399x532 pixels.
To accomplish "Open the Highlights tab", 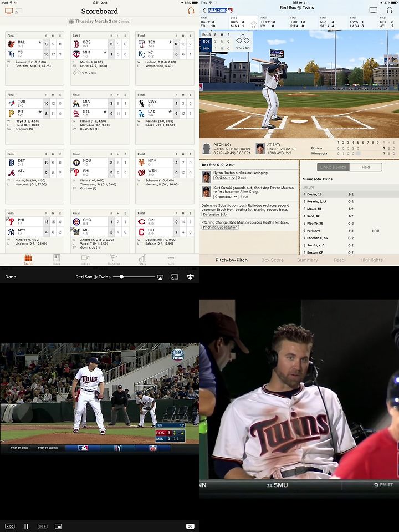I will click(371, 260).
